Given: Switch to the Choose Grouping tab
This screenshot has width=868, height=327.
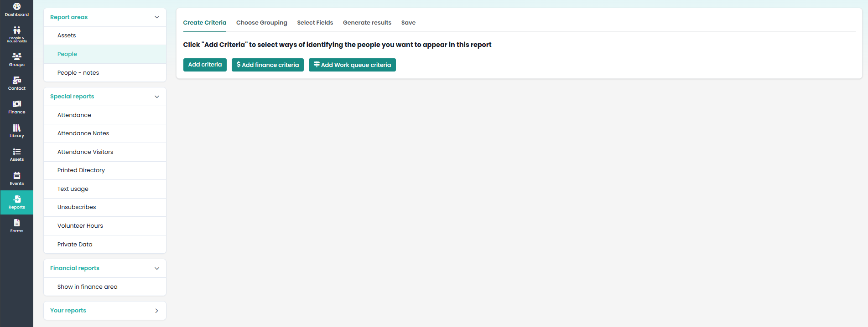Looking at the screenshot, I should point(262,23).
